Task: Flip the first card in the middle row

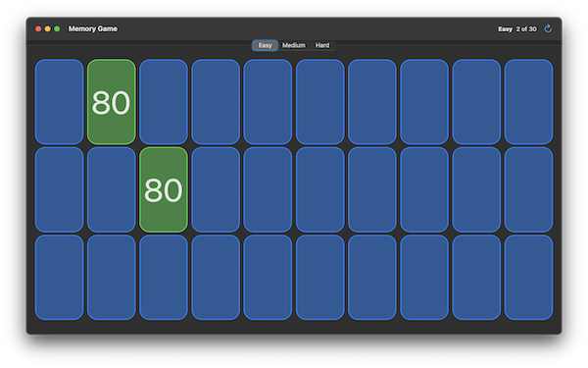Action: [x=59, y=189]
